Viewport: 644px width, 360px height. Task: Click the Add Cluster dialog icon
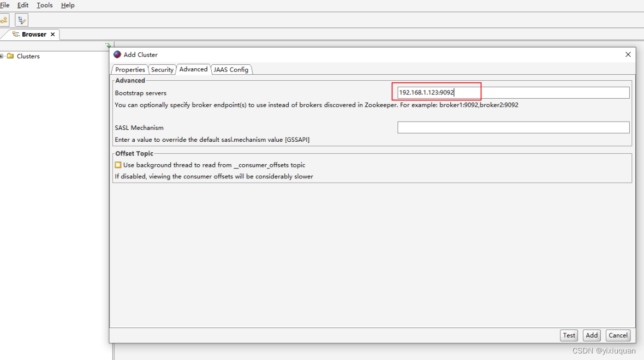tap(117, 55)
